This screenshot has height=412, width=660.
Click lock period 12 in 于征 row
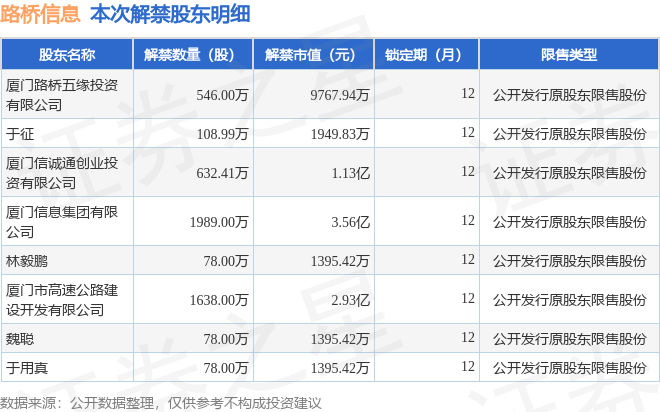tap(468, 133)
